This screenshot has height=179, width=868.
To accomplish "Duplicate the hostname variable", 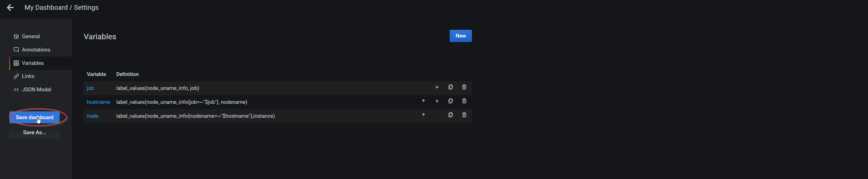I will [451, 101].
